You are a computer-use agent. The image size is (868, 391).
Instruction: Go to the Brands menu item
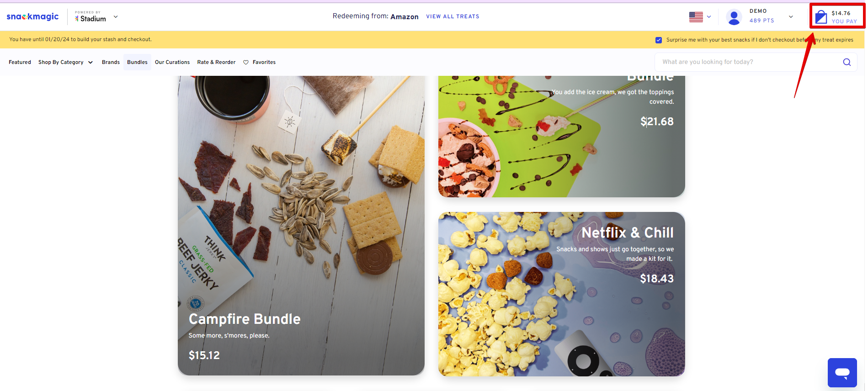pos(111,62)
